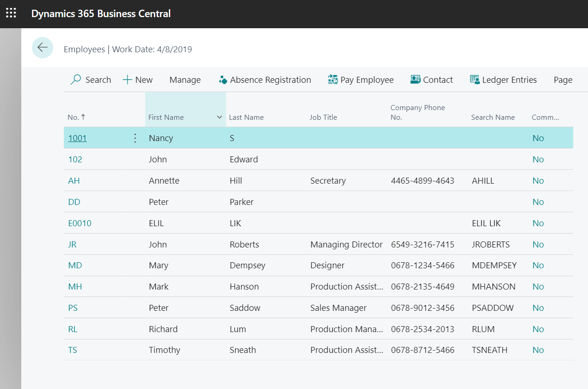Select the last name 'Parker' cell

tap(242, 202)
